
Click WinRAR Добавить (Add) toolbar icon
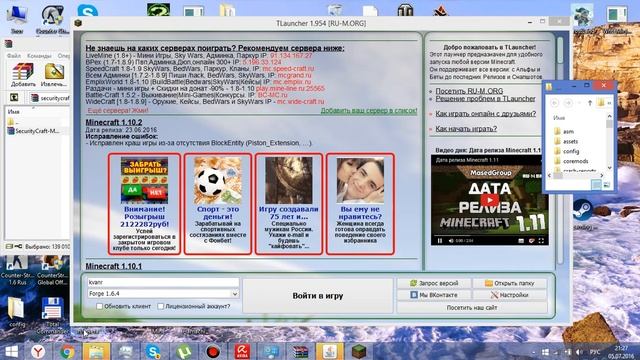pos(23,75)
